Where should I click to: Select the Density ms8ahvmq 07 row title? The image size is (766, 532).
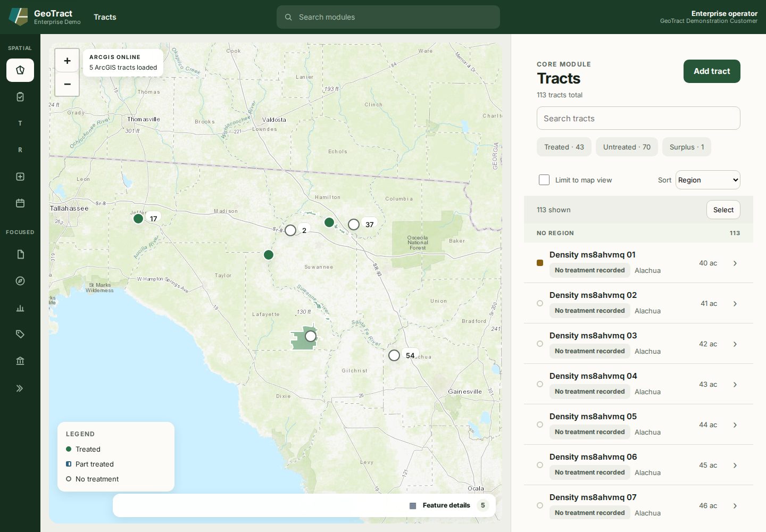click(593, 497)
